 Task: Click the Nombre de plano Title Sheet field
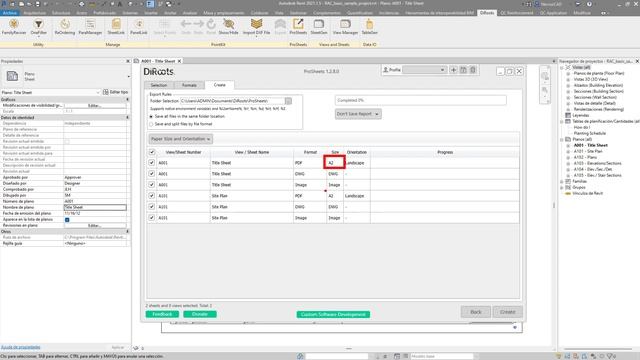click(x=95, y=207)
